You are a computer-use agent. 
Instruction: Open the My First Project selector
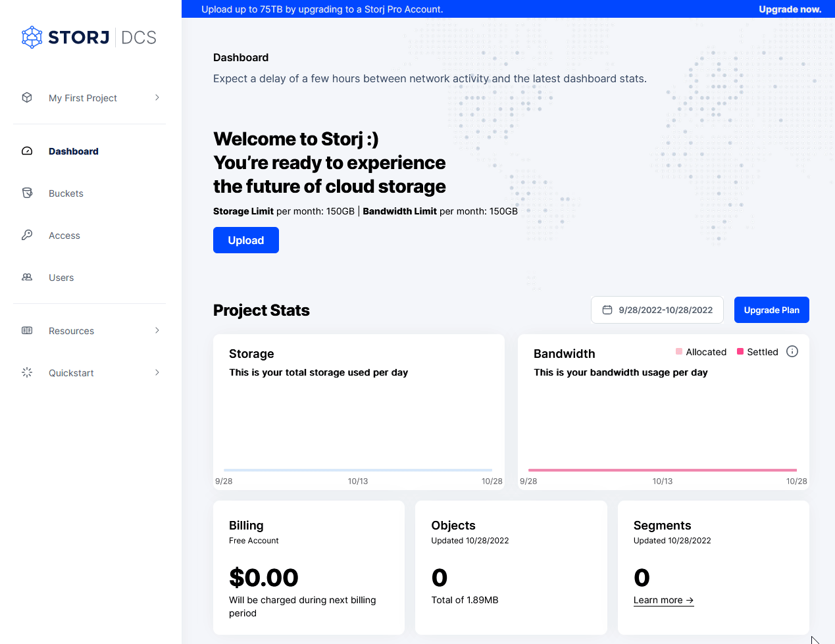89,98
